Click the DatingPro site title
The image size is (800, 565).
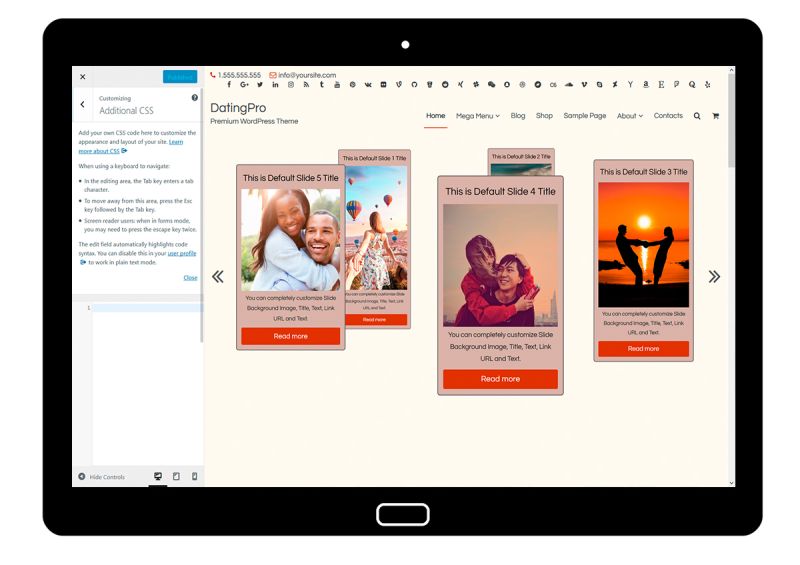238,108
